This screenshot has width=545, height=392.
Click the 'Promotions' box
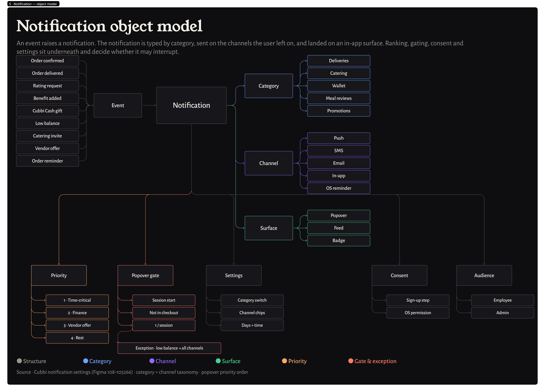point(339,111)
